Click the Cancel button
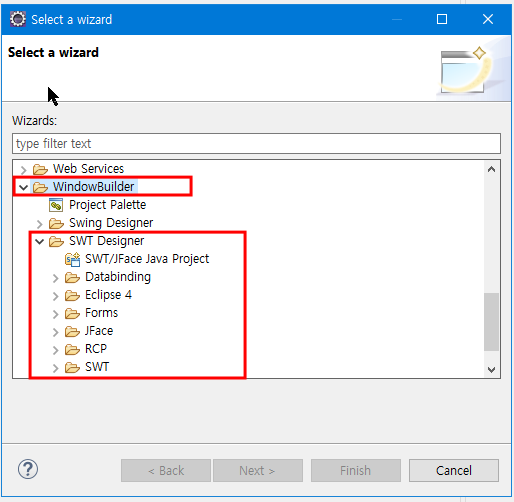Image resolution: width=514 pixels, height=502 pixels. (x=454, y=470)
